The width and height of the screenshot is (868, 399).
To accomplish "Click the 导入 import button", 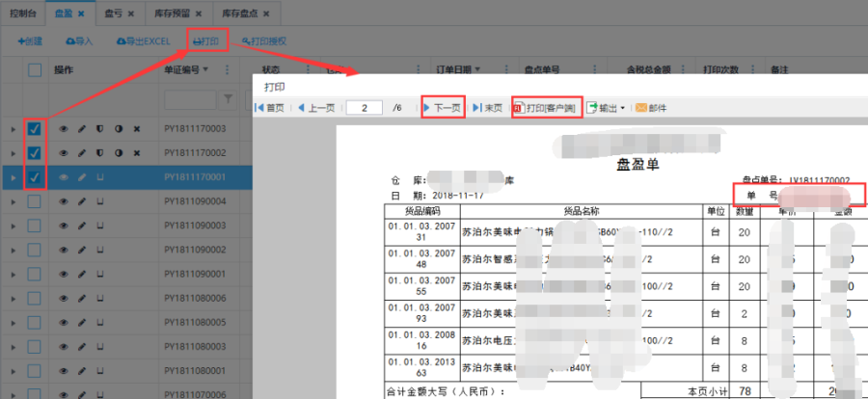I will click(79, 41).
